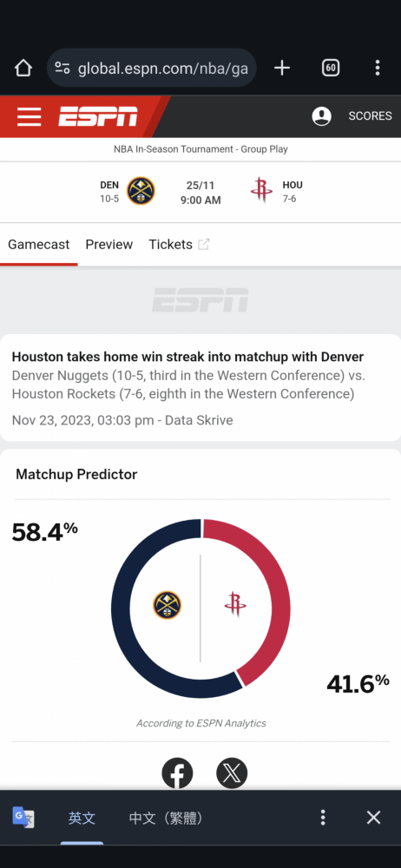Open new tab with plus icon
This screenshot has width=401, height=868.
(282, 68)
